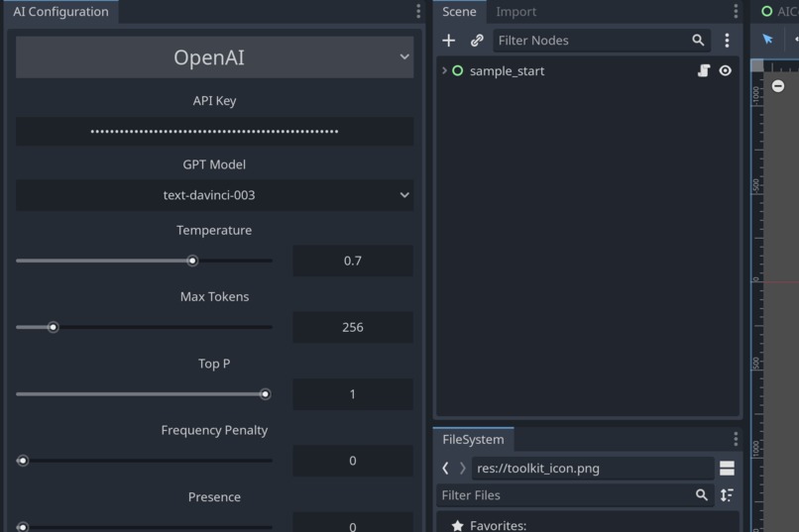This screenshot has width=799, height=532.
Task: Select the AI Configuration tab
Action: (x=60, y=11)
